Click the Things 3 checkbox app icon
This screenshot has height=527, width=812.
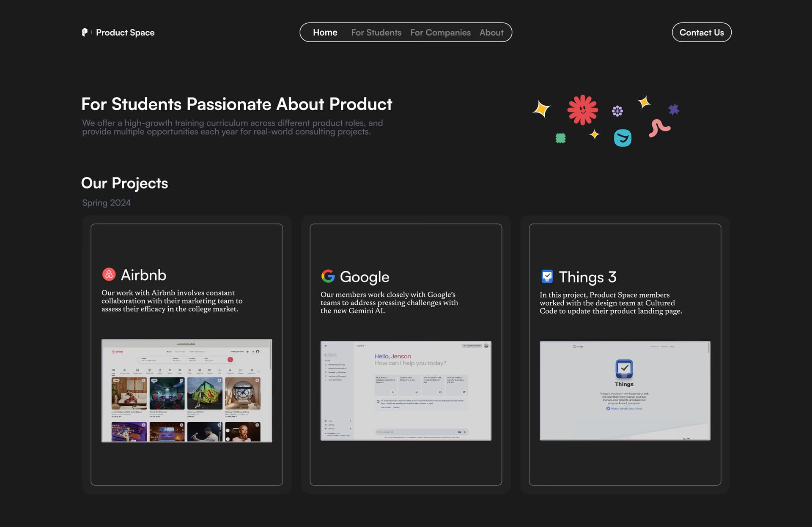[x=547, y=276]
